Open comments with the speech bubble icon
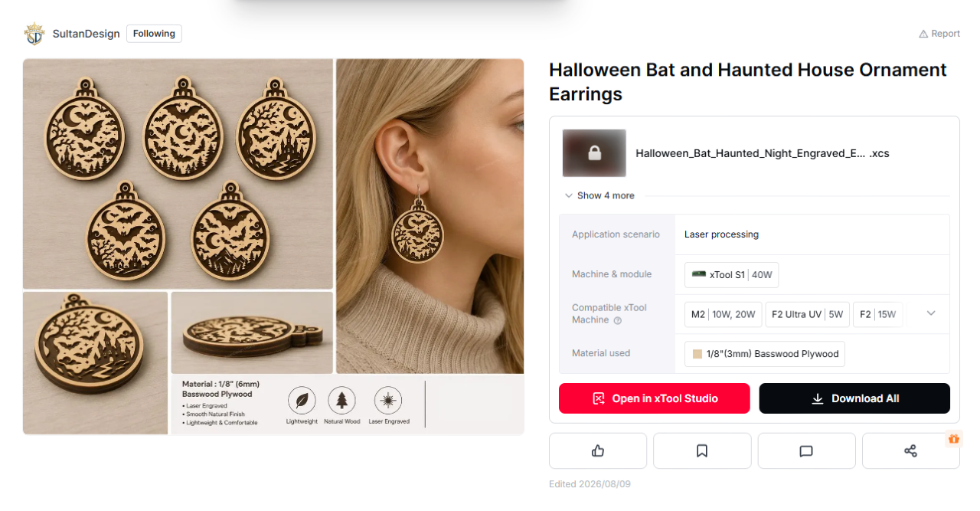 (x=806, y=451)
